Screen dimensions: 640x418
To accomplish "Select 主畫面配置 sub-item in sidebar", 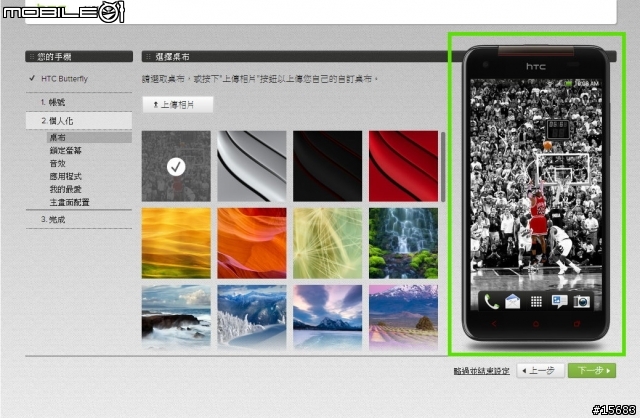I will tap(69, 202).
